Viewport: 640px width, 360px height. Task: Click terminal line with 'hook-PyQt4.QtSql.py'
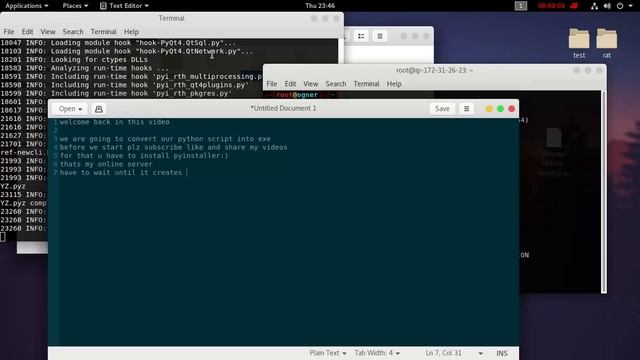[118, 43]
